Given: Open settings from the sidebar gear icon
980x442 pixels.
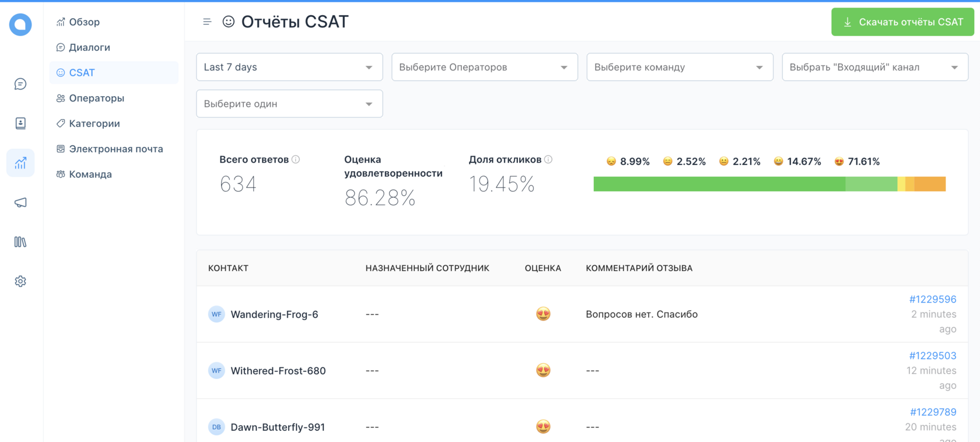Looking at the screenshot, I should (20, 281).
